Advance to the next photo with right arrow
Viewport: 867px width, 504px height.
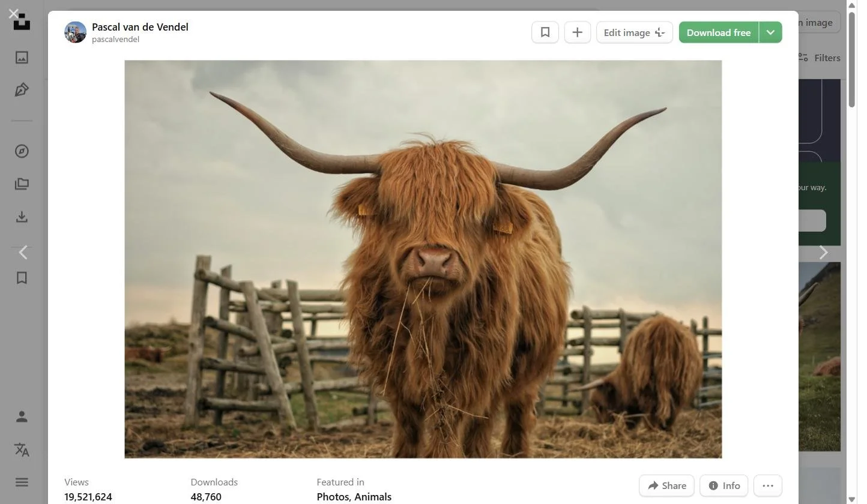pos(823,252)
